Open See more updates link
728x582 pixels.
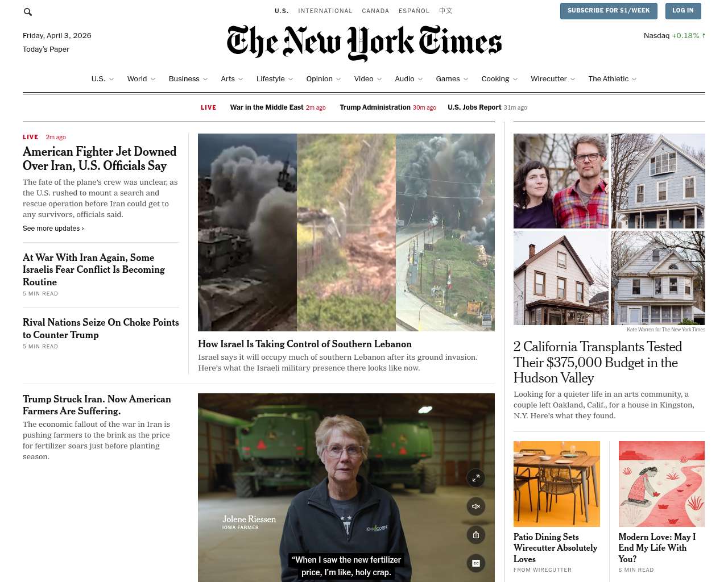coord(53,228)
